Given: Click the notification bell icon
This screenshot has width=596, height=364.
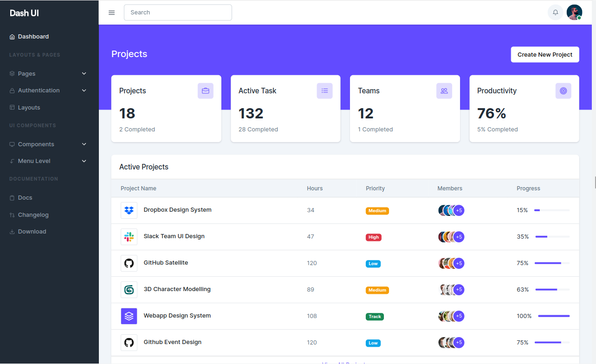Looking at the screenshot, I should tap(555, 12).
